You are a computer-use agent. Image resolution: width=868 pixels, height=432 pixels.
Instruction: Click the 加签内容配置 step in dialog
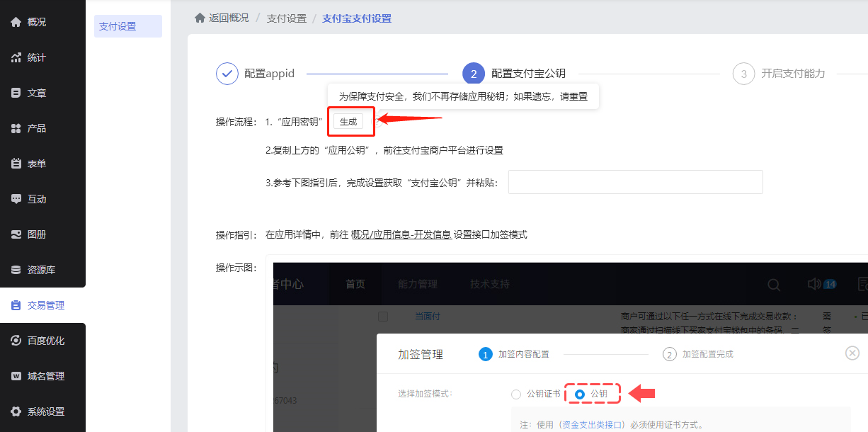[514, 354]
